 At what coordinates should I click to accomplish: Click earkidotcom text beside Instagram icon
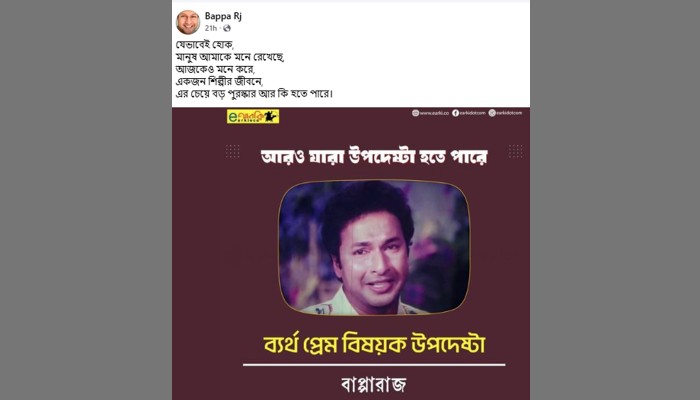[509, 113]
